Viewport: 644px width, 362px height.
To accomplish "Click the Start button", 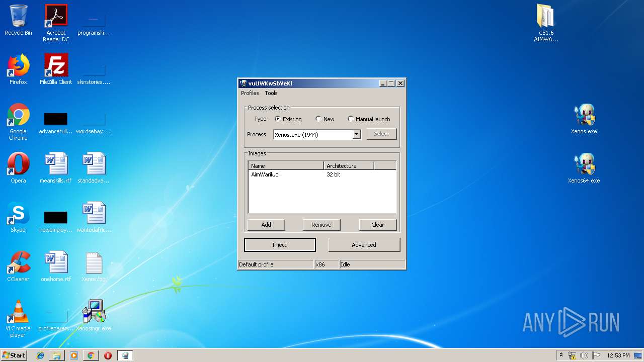I will tap(14, 355).
